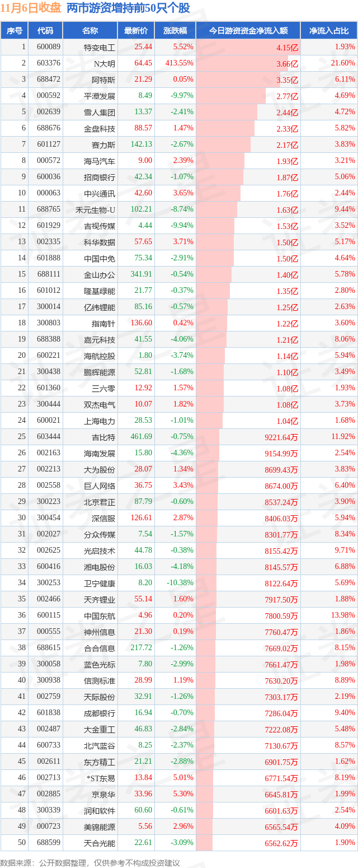Select stock name 北汽蓝谷

pos(100,746)
